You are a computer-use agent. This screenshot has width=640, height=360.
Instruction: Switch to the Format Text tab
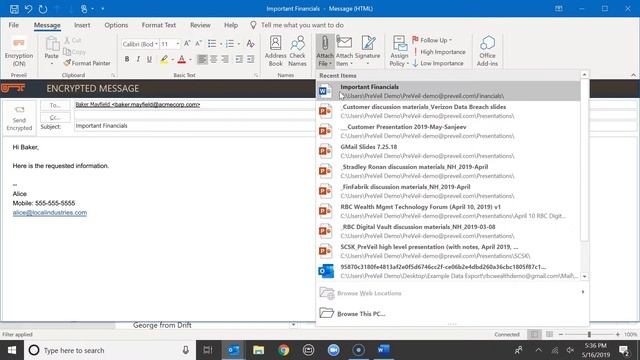pyautogui.click(x=159, y=25)
